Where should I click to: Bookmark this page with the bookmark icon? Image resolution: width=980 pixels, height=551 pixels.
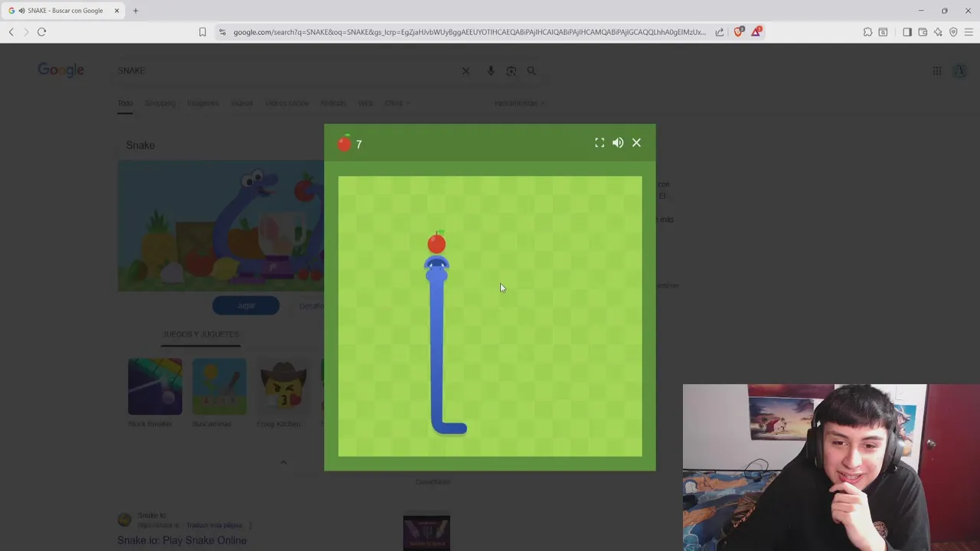point(202,32)
